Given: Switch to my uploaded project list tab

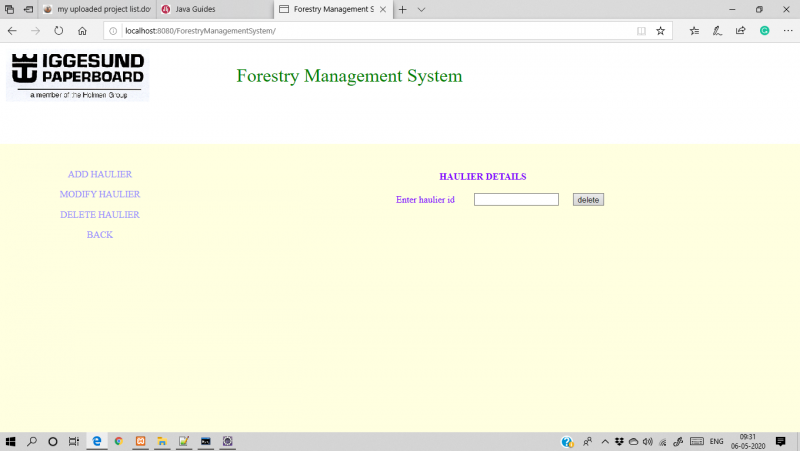Looking at the screenshot, I should click(97, 9).
